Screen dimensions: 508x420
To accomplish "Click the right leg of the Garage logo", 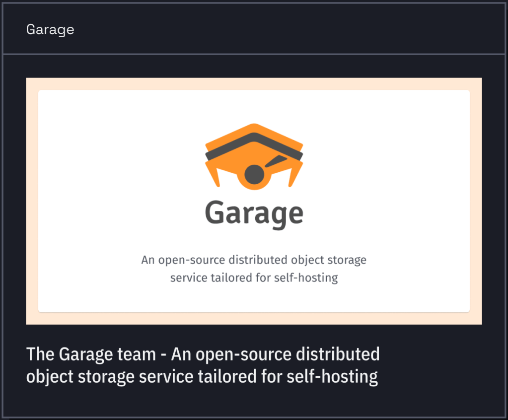I will coord(296,175).
